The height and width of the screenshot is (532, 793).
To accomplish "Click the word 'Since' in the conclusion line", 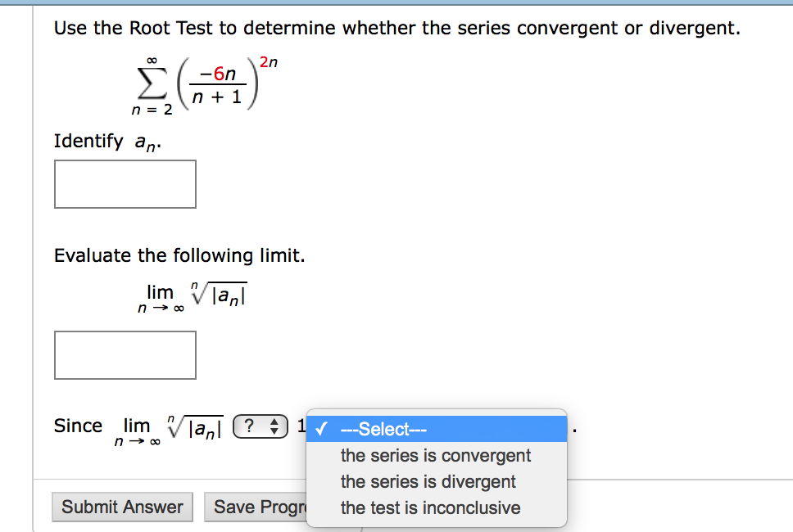I will click(x=78, y=426).
